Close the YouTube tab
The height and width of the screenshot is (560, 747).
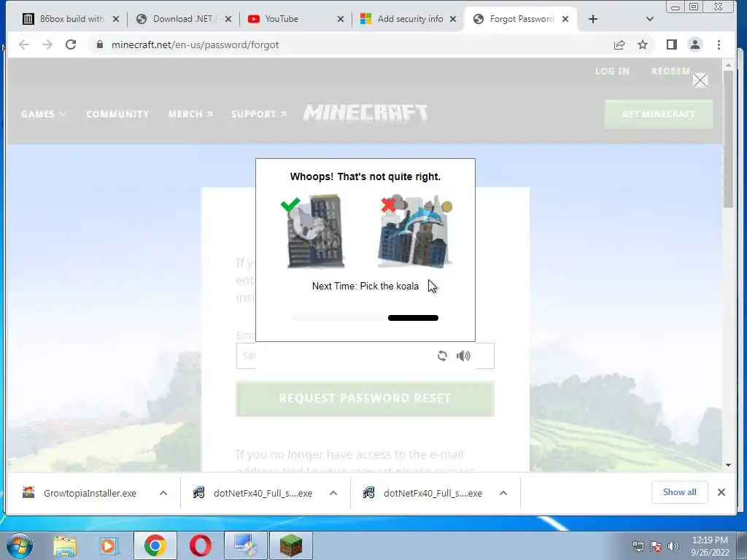click(x=340, y=19)
